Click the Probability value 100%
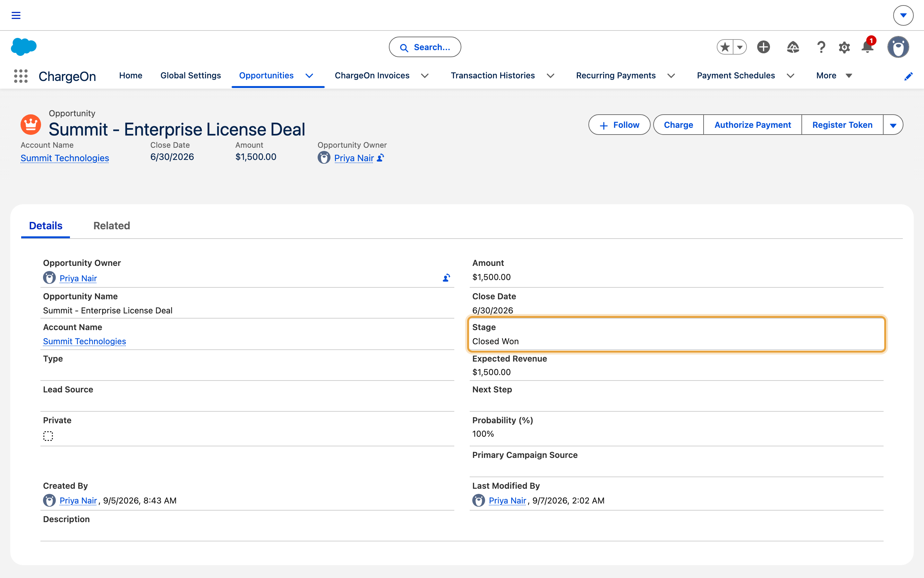The image size is (924, 578). (x=483, y=433)
